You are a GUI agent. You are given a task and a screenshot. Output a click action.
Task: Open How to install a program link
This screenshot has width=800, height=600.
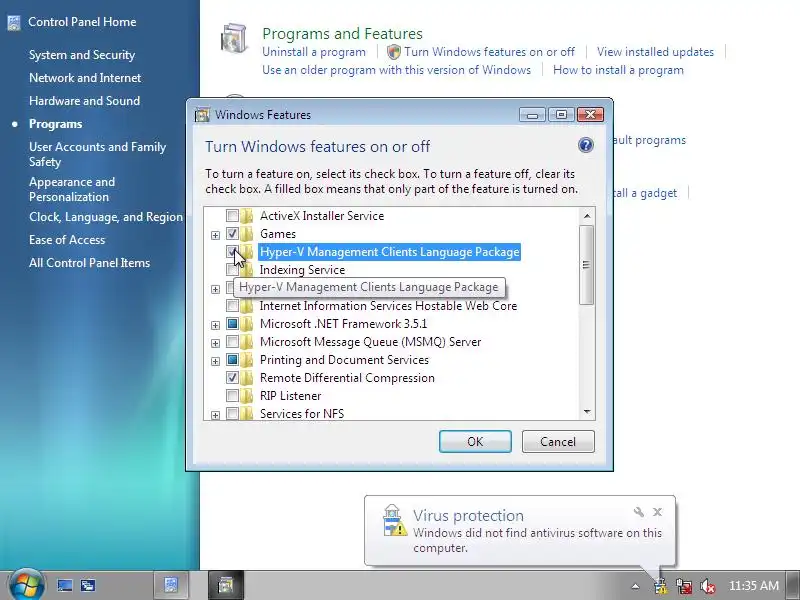click(x=618, y=70)
